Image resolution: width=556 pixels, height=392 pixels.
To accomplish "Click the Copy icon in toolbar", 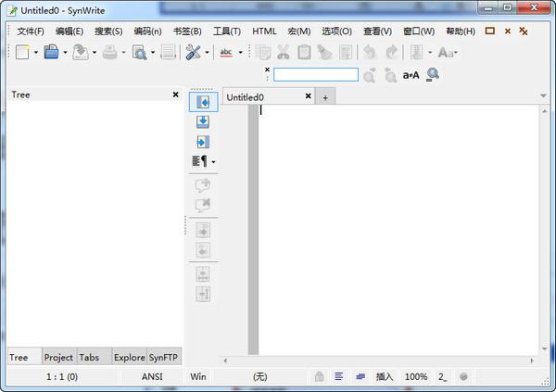I will [263, 52].
